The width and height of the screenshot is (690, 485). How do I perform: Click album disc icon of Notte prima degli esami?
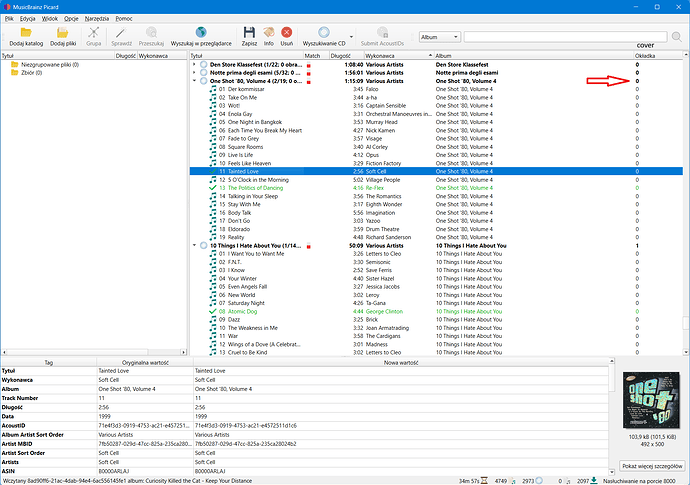[x=204, y=73]
